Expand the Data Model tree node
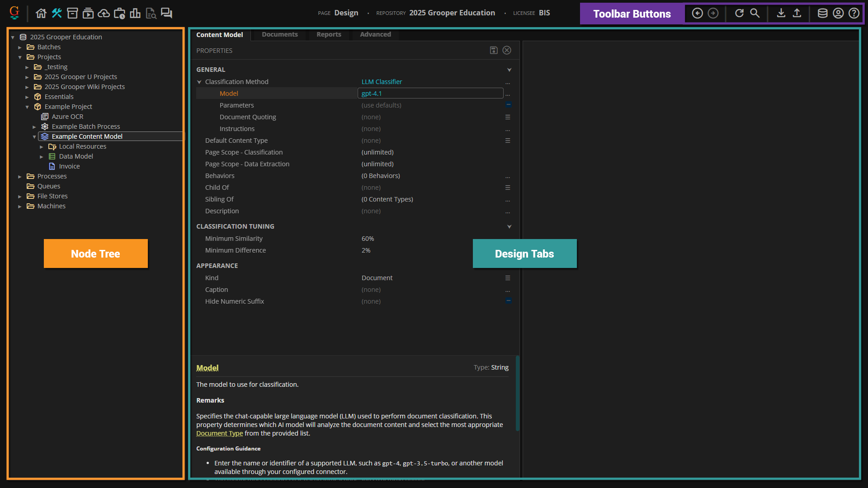This screenshot has width=868, height=488. point(42,157)
